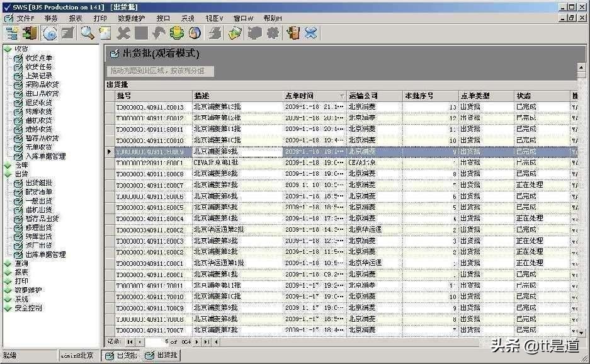The image size is (590, 364).
Task: Open 配货清单 in the tree
Action: click(x=38, y=191)
